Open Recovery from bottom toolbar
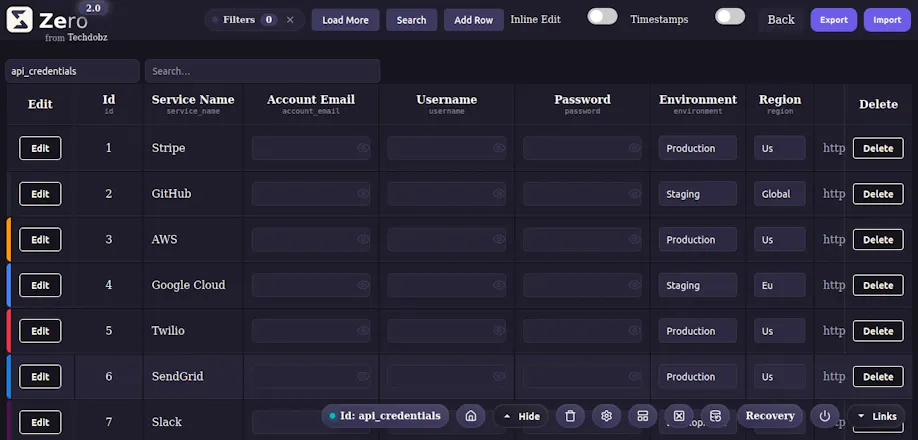The width and height of the screenshot is (918, 440). [770, 416]
